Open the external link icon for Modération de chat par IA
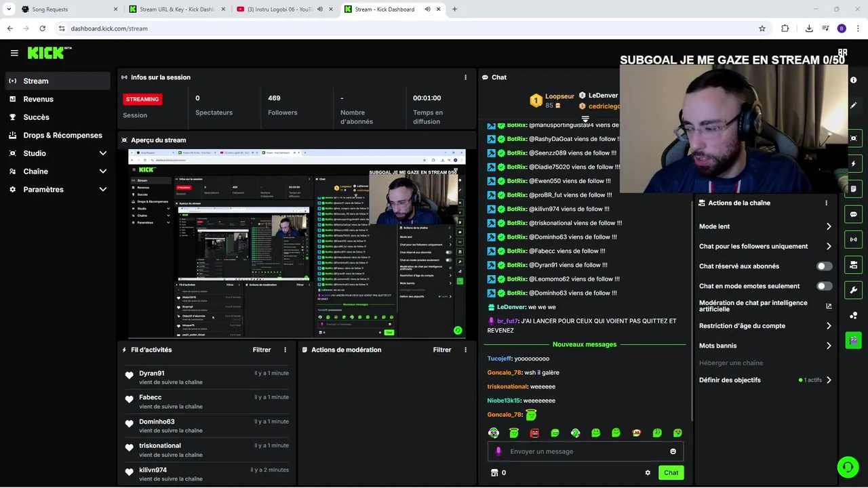 [x=829, y=306]
